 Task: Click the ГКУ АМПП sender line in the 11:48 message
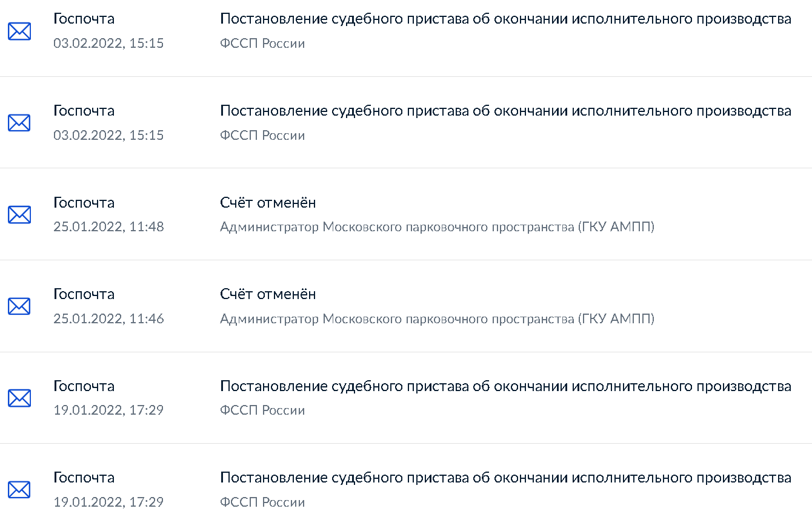(x=438, y=227)
